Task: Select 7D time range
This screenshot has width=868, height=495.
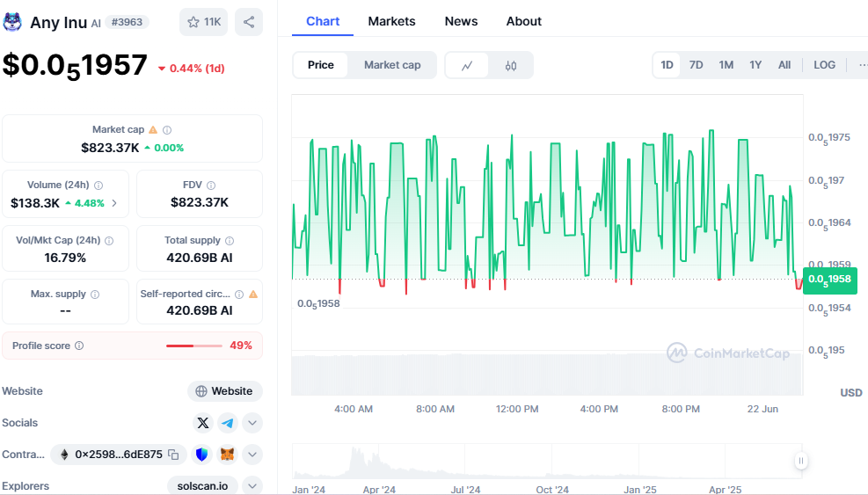Action: (696, 65)
